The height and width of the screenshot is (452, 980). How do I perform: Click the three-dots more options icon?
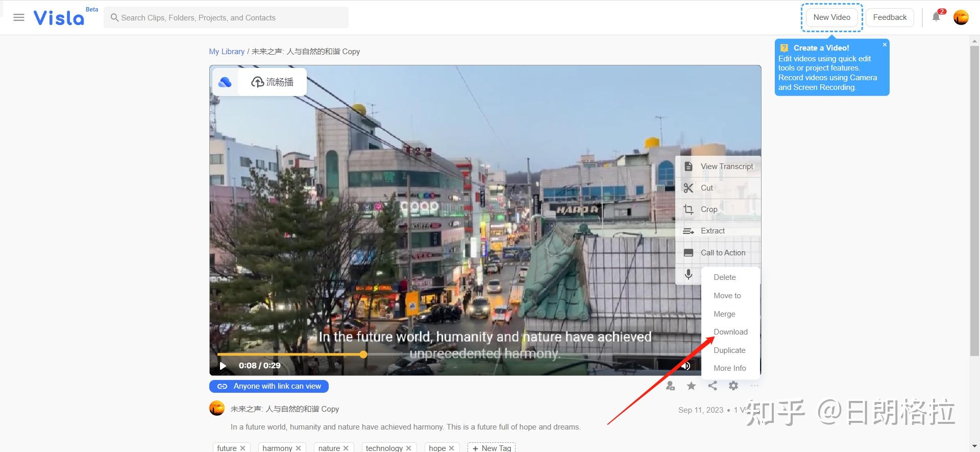click(x=754, y=386)
